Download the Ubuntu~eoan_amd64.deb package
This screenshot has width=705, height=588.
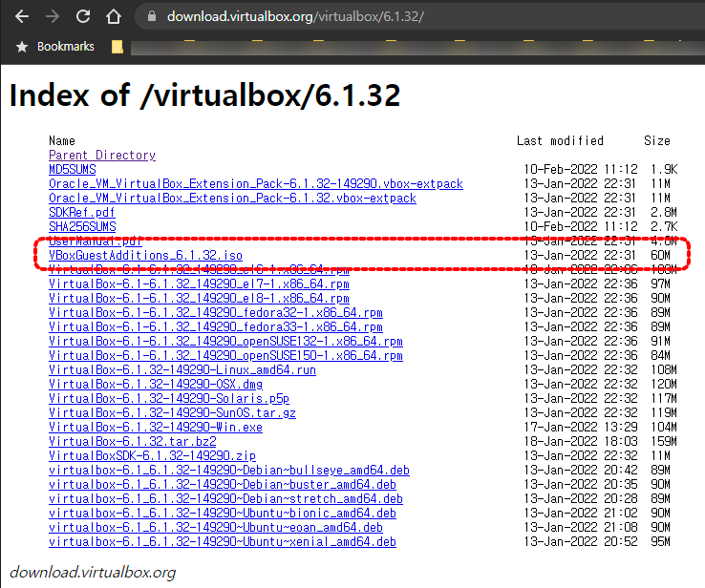pyautogui.click(x=216, y=528)
